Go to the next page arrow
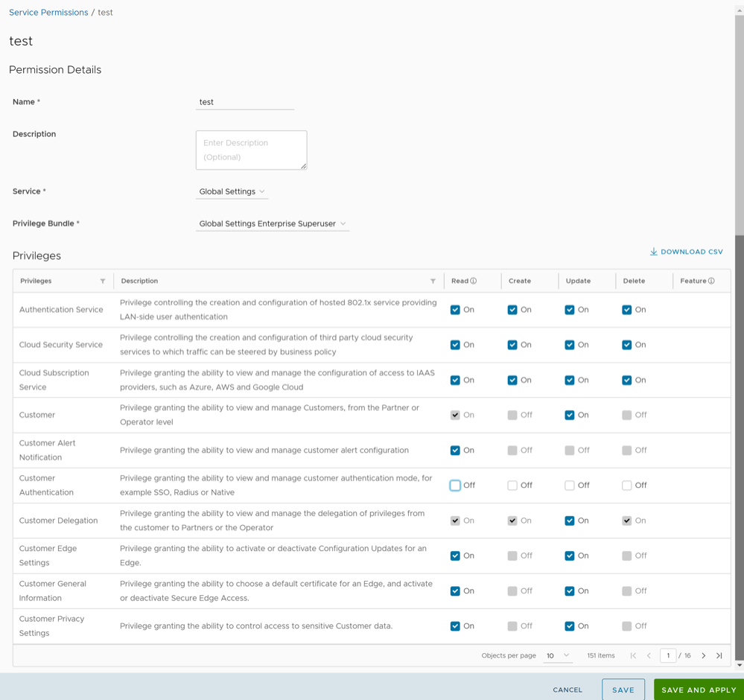This screenshot has height=700, width=744. 704,656
